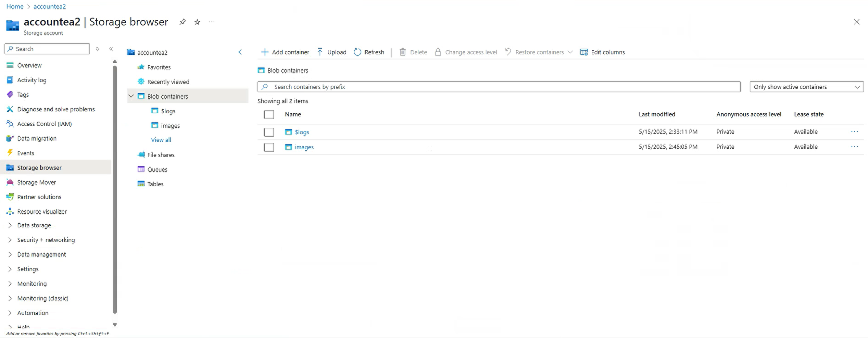Close the Storage browser blade

856,22
